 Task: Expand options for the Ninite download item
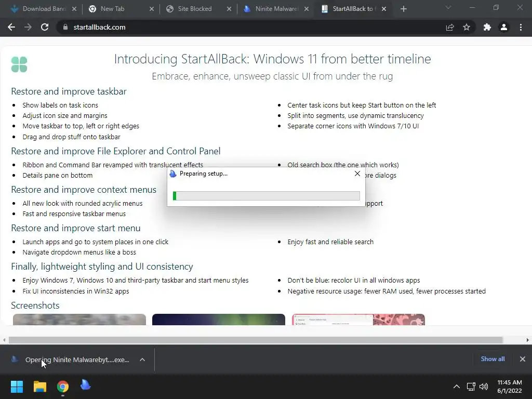142,360
